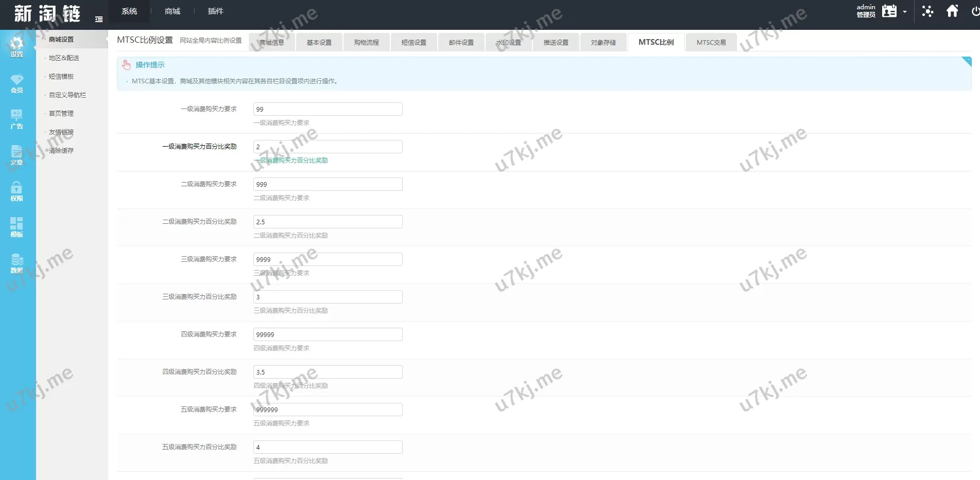Click the power logout icon
Image resolution: width=980 pixels, height=480 pixels.
coord(975,11)
